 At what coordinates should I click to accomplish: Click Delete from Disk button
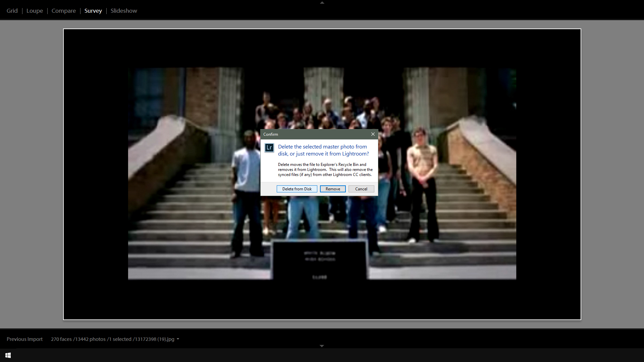[297, 189]
